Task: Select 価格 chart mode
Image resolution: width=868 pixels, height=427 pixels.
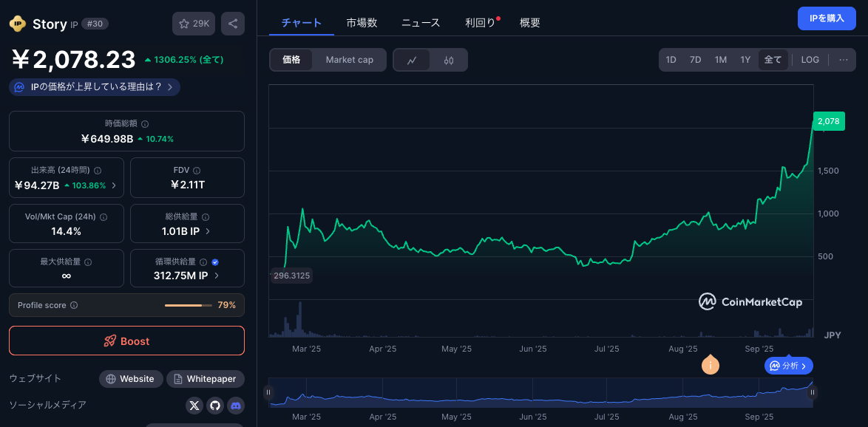Action: point(292,60)
